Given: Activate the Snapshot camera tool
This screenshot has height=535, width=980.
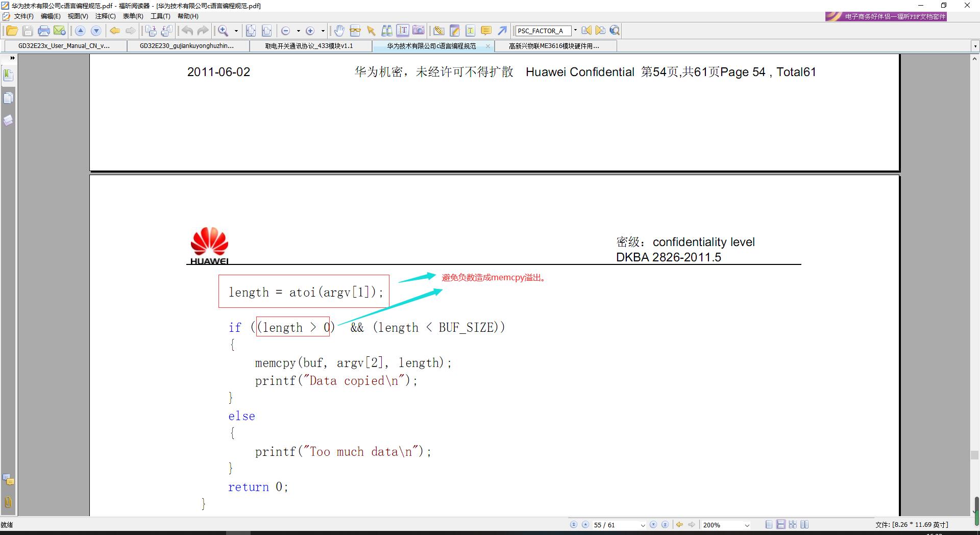Looking at the screenshot, I should 419,31.
